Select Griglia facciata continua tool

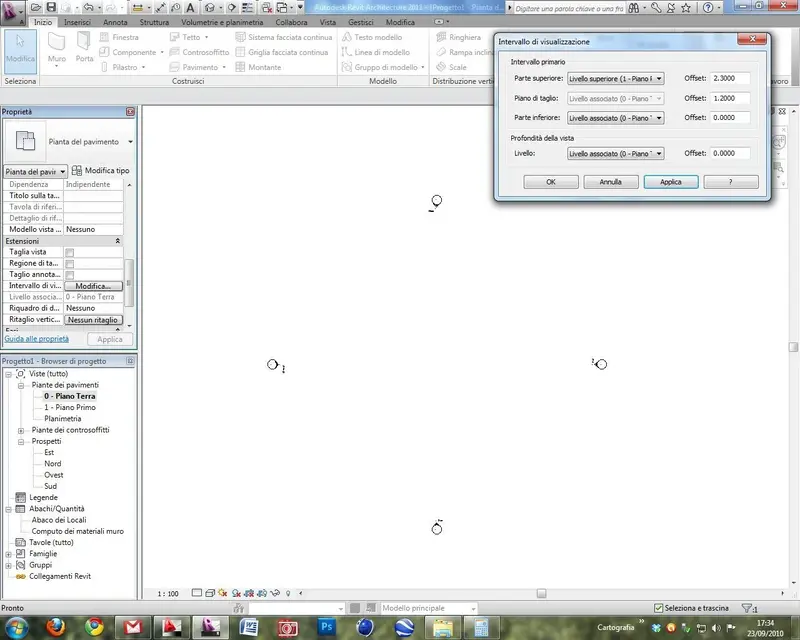(x=282, y=52)
